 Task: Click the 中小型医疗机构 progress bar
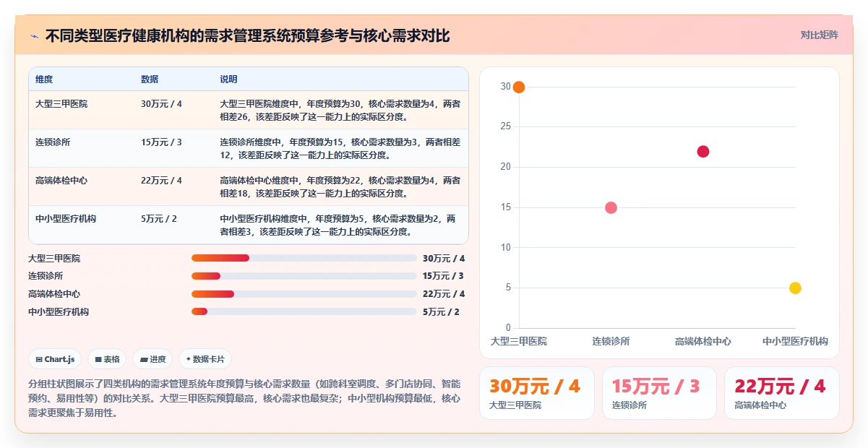(304, 312)
